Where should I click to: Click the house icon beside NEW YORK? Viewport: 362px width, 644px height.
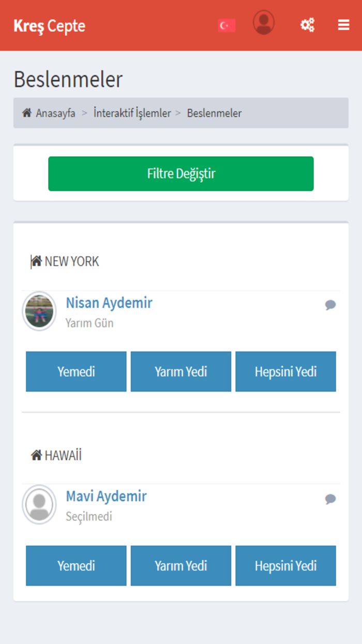click(x=36, y=261)
